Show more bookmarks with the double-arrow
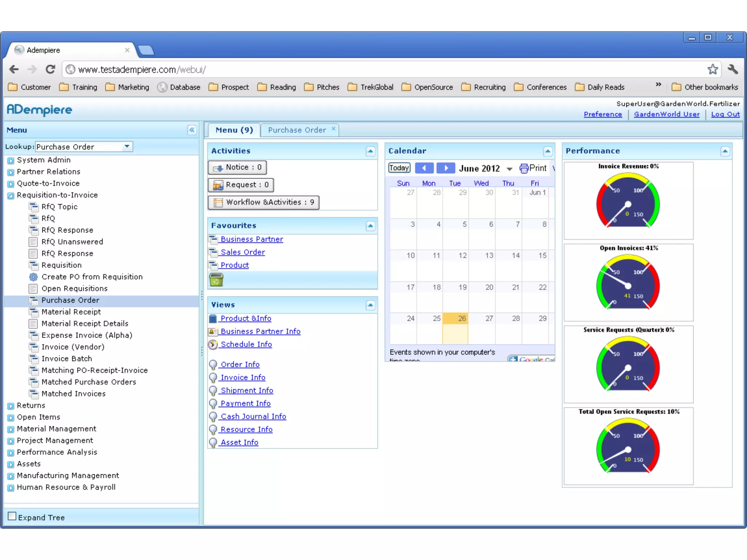Screen dimensions: 747x560 [x=658, y=85]
